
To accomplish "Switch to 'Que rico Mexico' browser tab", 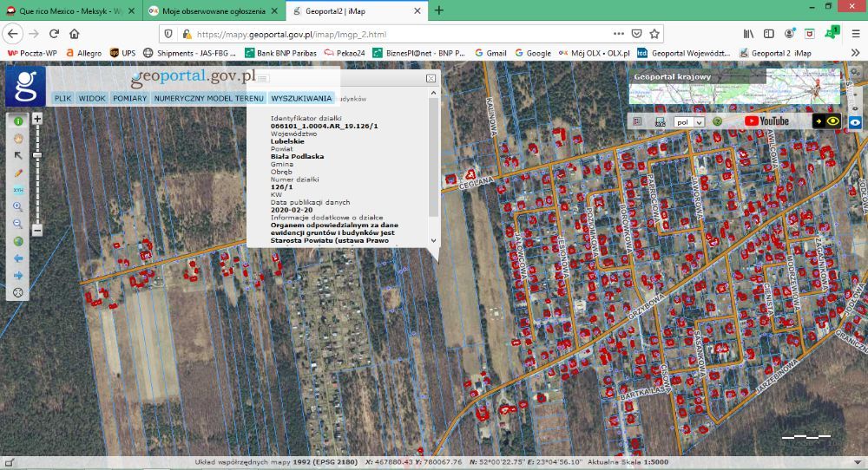I will tap(69, 11).
